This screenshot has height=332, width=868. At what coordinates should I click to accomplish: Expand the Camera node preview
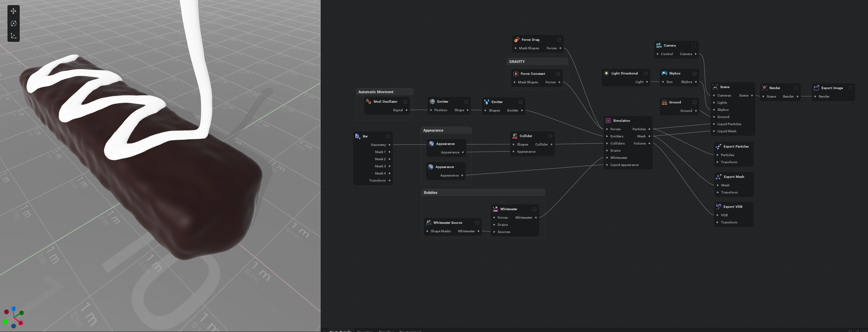694,45
